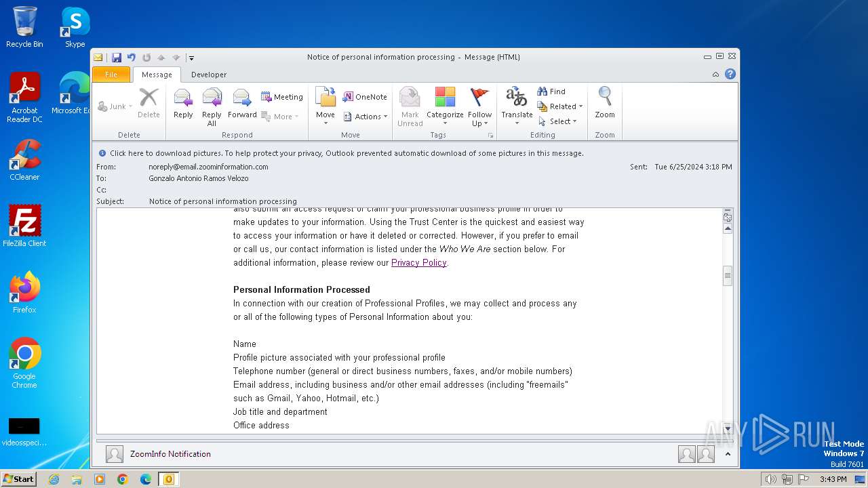The height and width of the screenshot is (488, 868).
Task: Open the Firefox desktop shortcut
Action: [x=24, y=292]
